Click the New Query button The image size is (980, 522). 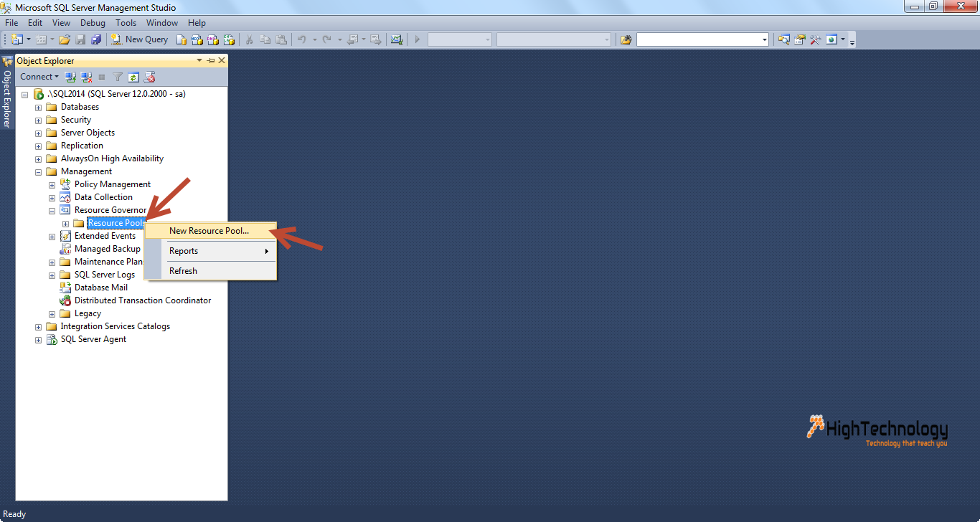click(140, 39)
